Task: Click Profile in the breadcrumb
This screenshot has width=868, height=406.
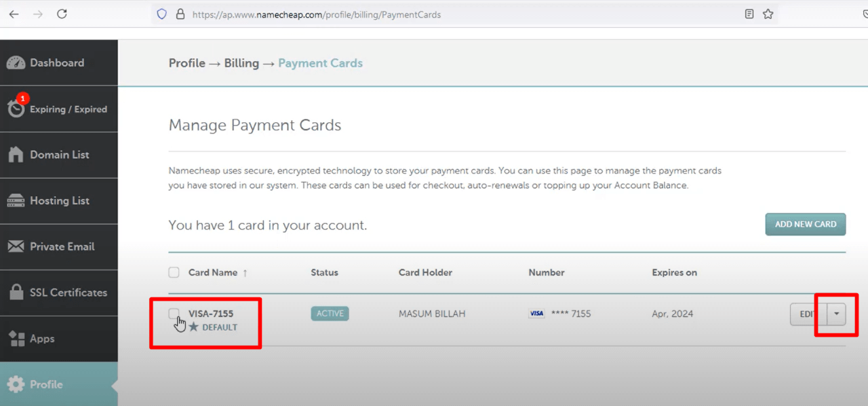Action: tap(186, 63)
